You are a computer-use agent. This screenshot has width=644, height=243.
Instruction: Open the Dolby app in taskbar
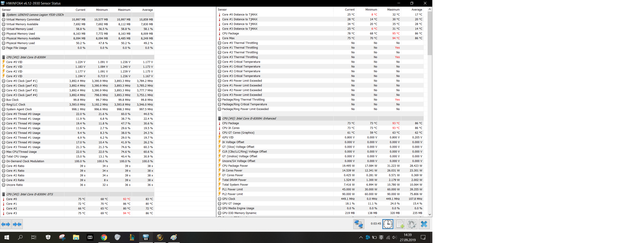pos(90,237)
